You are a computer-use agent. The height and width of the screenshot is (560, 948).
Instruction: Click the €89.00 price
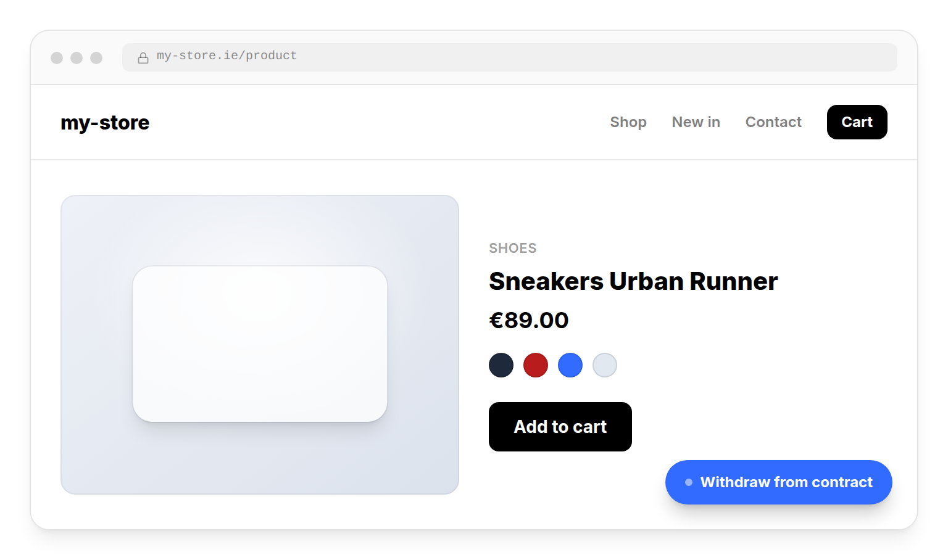click(x=529, y=320)
